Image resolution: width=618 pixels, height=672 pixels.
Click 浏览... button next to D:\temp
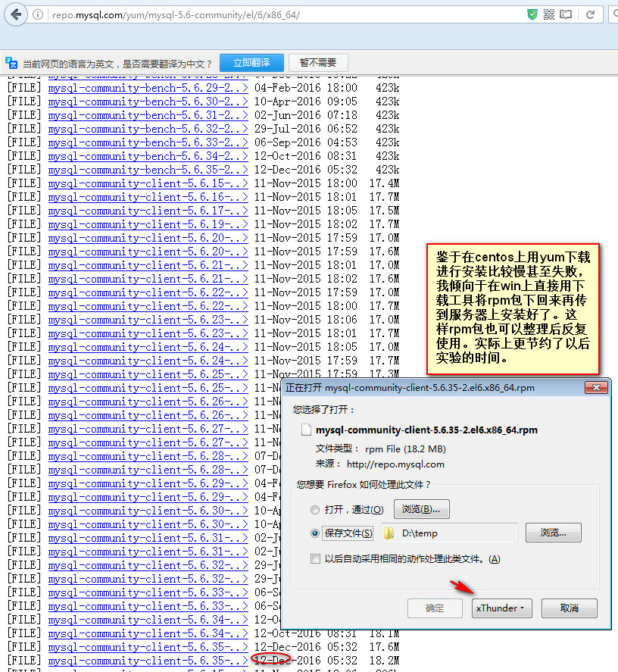[554, 533]
